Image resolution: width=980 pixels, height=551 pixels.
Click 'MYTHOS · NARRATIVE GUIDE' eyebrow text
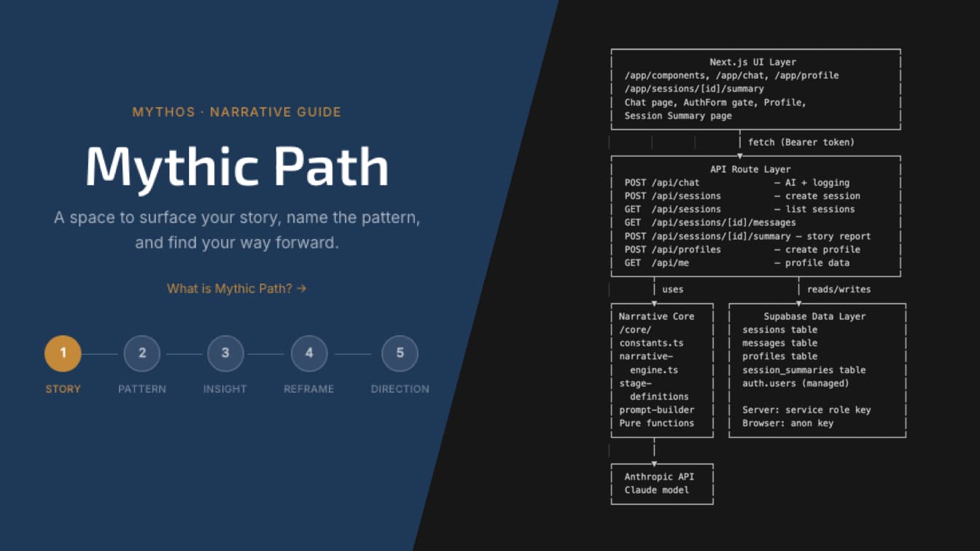(237, 112)
